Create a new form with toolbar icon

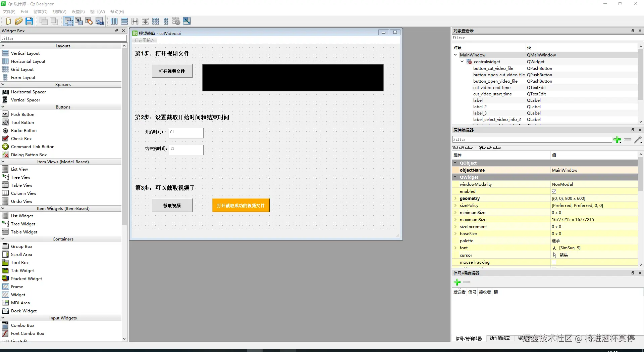tap(8, 21)
